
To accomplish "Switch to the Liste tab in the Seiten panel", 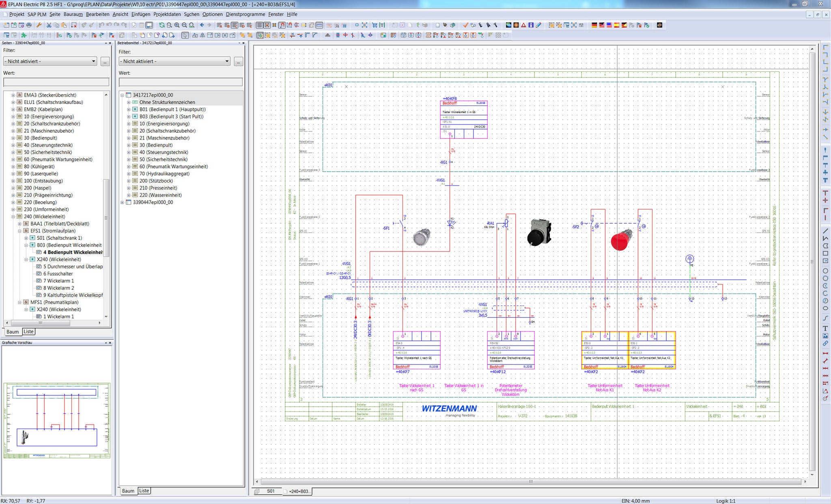I will pos(28,332).
